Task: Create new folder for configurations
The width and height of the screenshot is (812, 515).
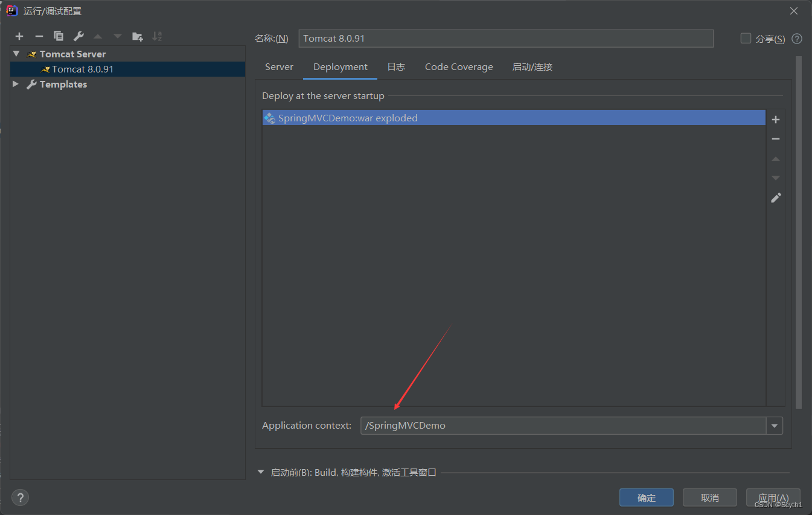Action: point(138,36)
